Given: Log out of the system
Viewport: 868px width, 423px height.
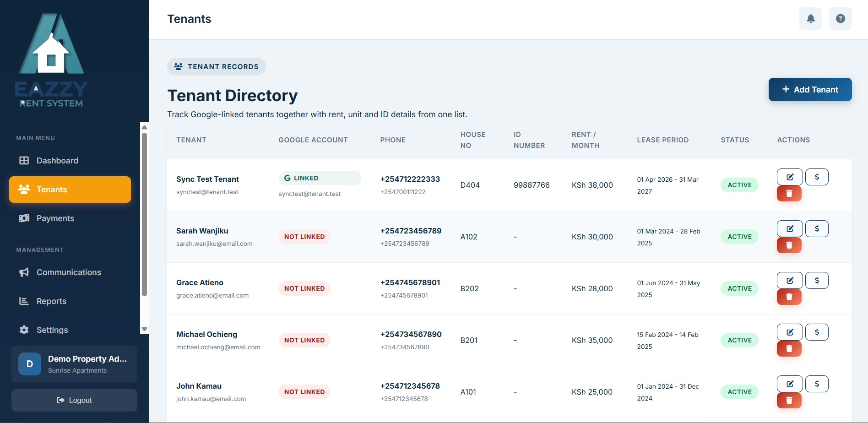Looking at the screenshot, I should [x=74, y=401].
